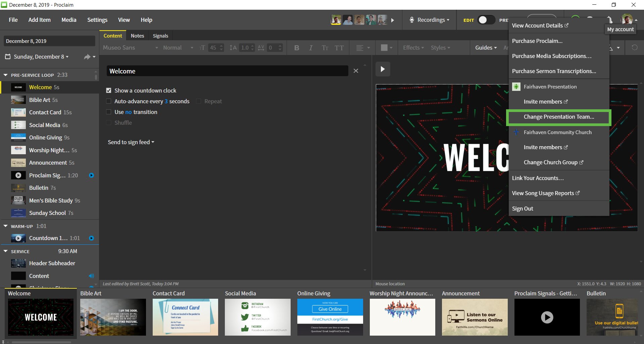Enable Auto-advance every 3 seconds checkbox
This screenshot has width=644, height=344.
tap(108, 101)
